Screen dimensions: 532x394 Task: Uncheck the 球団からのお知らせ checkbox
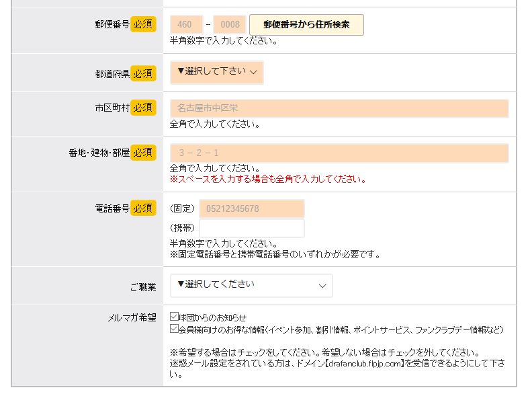pos(174,317)
